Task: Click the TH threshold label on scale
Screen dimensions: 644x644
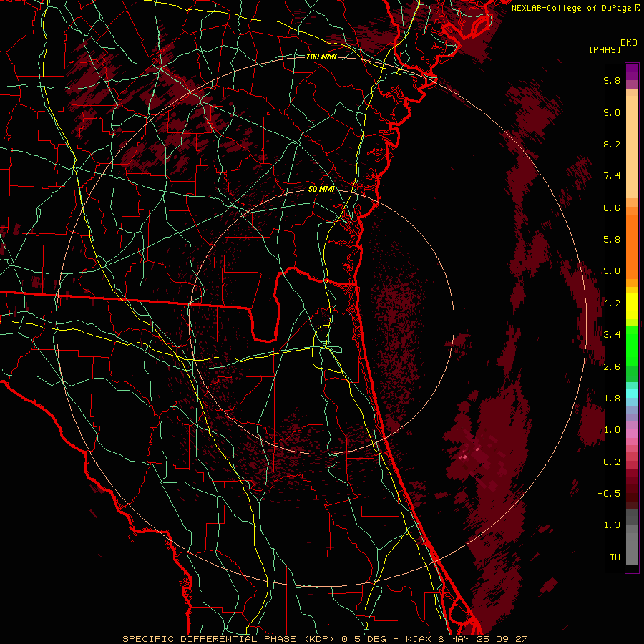Action: coord(615,557)
